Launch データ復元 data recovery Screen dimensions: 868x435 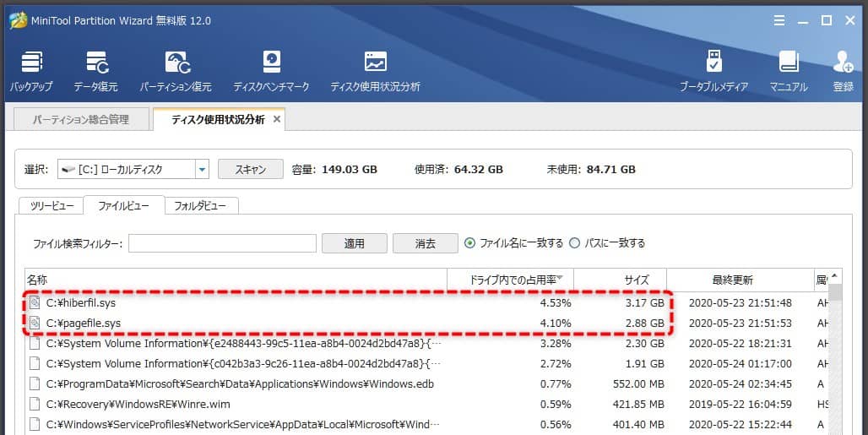coord(95,72)
